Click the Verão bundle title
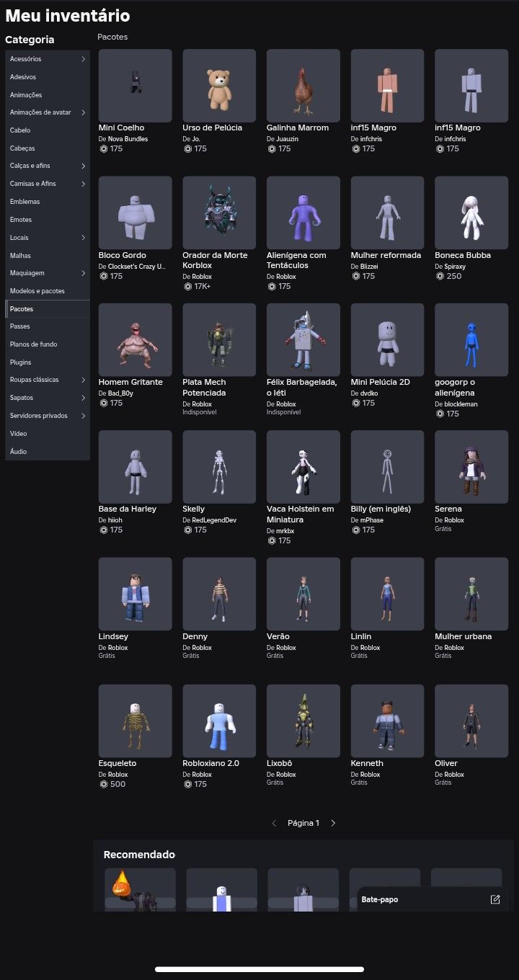 pyautogui.click(x=278, y=636)
